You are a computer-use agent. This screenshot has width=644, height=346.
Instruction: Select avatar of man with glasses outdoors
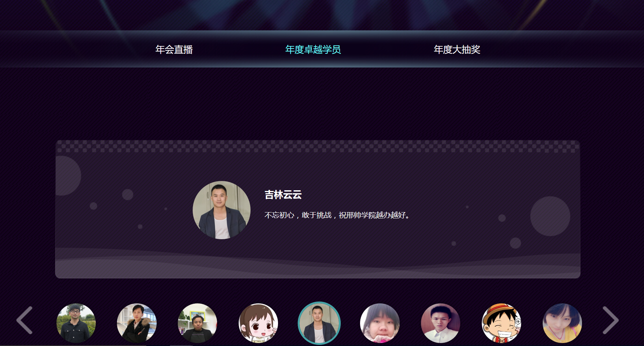tap(76, 323)
